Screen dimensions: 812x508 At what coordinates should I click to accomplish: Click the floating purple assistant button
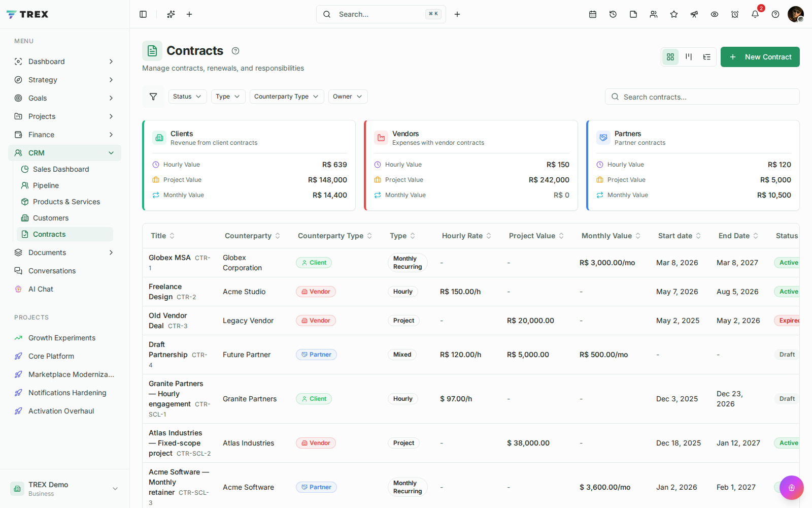[791, 488]
